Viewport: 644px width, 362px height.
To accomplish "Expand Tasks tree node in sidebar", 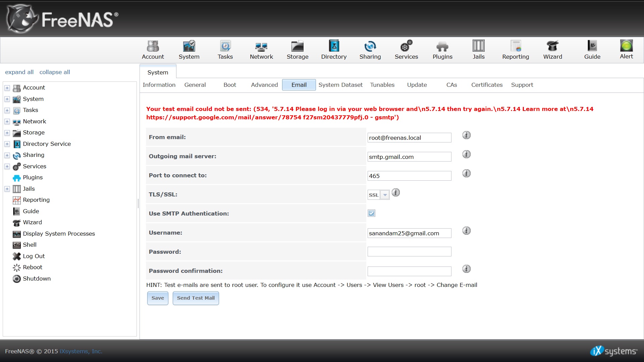I will pyautogui.click(x=7, y=110).
